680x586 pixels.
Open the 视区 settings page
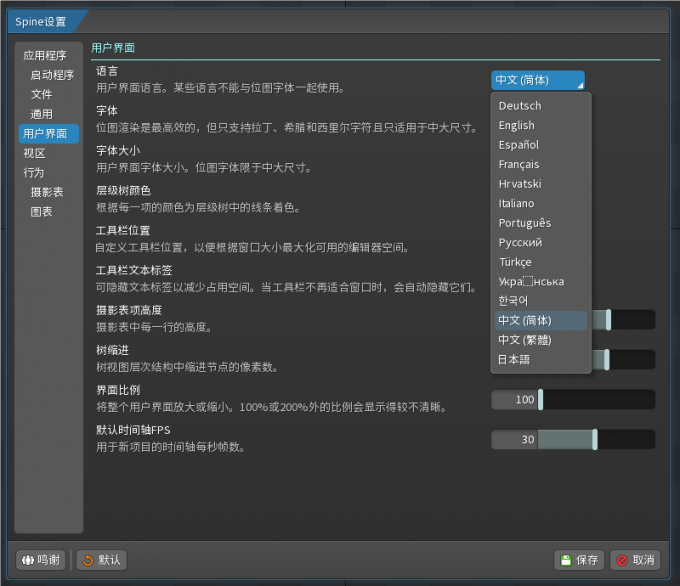pos(34,153)
